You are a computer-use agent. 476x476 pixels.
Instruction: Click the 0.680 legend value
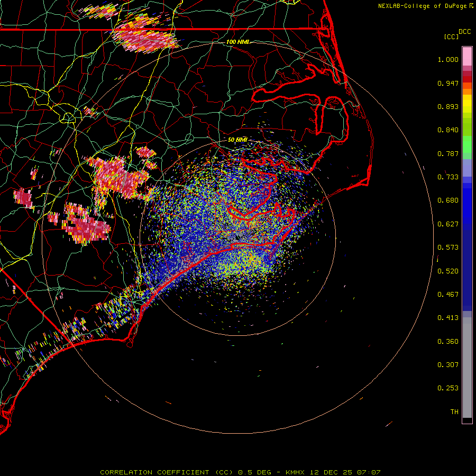tap(448, 200)
